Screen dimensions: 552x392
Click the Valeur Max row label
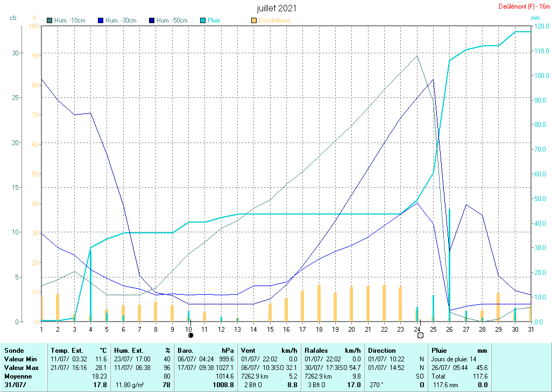pos(19,367)
